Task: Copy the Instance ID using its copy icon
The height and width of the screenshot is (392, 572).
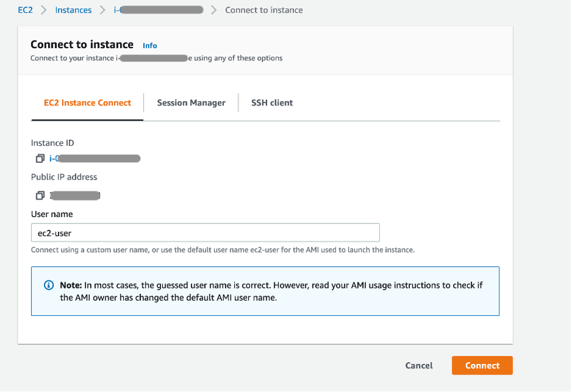Action: click(x=40, y=158)
